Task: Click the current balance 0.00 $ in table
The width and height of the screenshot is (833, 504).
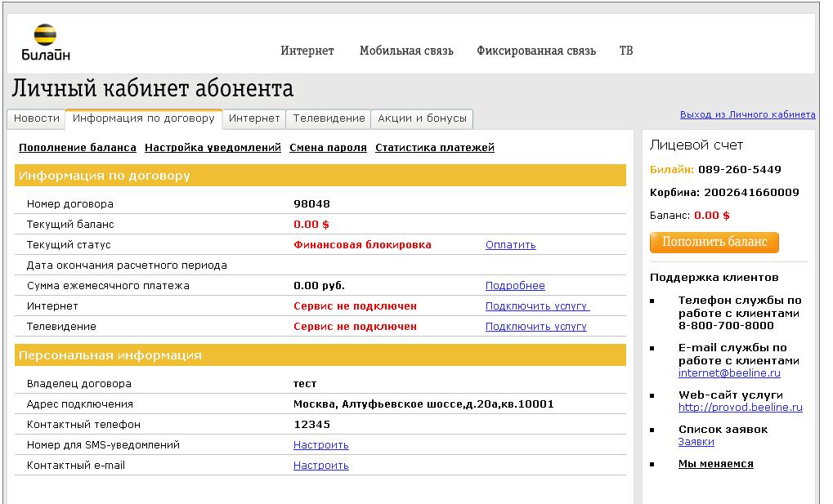Action: click(311, 225)
